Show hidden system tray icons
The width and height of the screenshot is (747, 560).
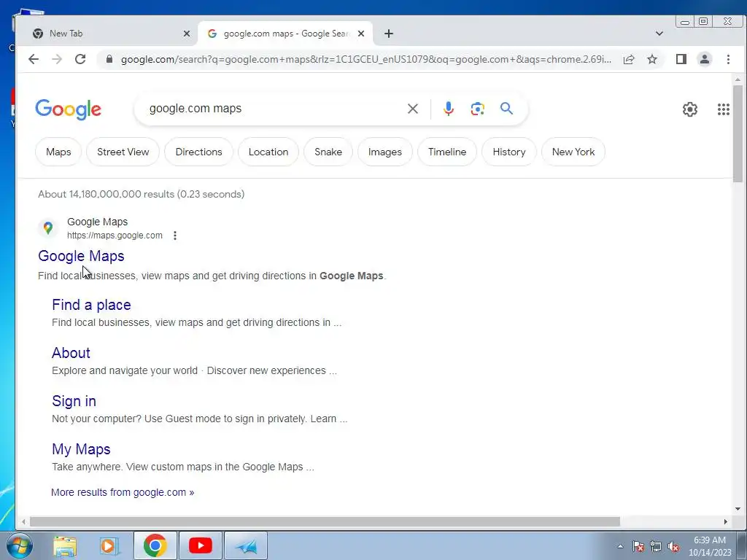(620, 546)
